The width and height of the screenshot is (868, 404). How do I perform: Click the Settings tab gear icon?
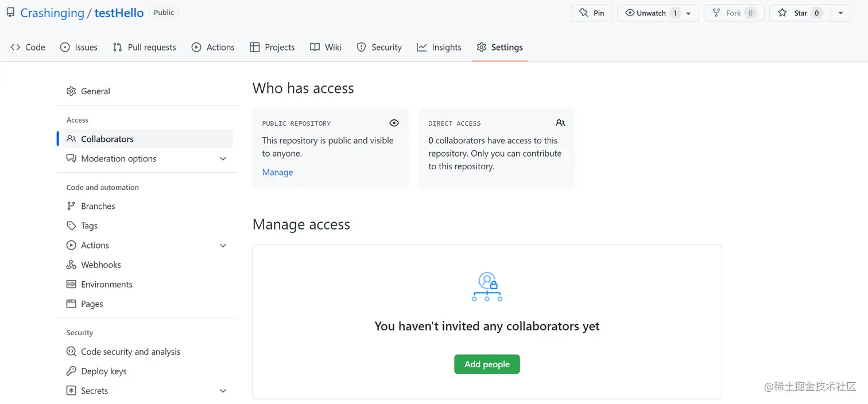tap(482, 47)
